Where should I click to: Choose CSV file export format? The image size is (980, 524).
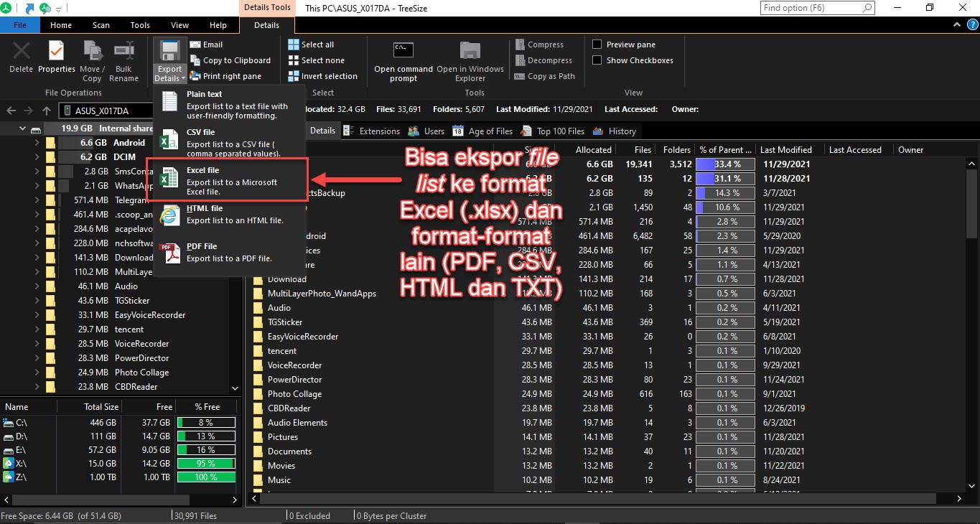[x=230, y=142]
